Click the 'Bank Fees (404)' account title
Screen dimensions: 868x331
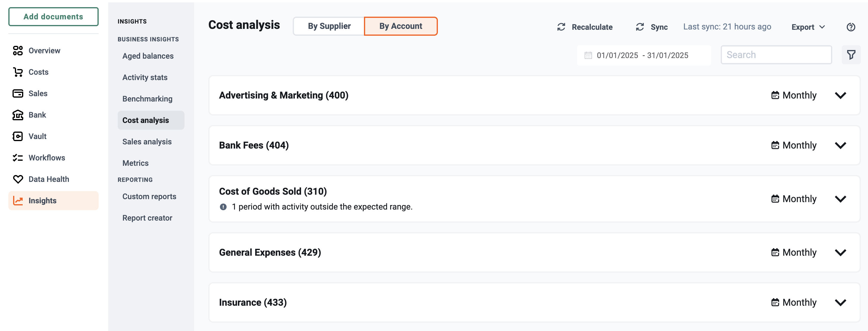[x=254, y=145]
